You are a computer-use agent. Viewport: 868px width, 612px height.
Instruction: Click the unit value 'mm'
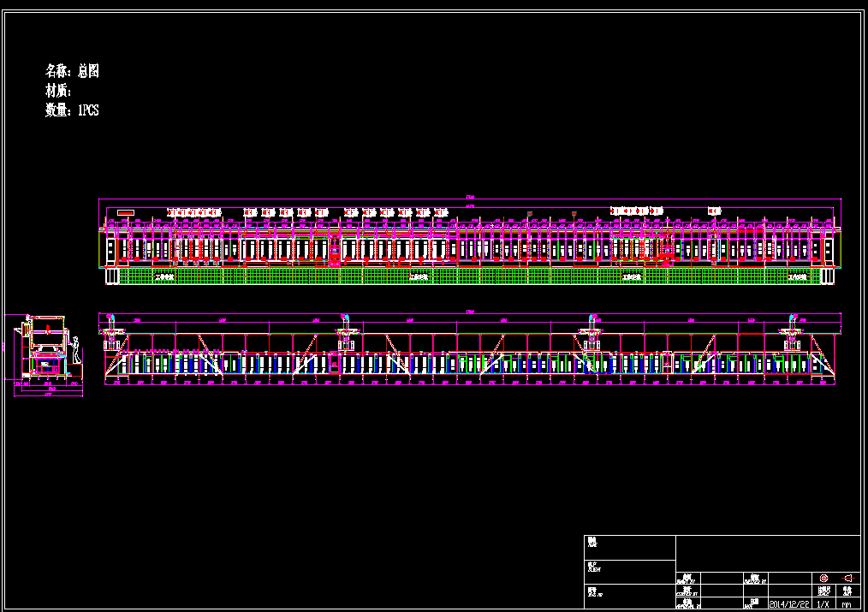coord(847,605)
